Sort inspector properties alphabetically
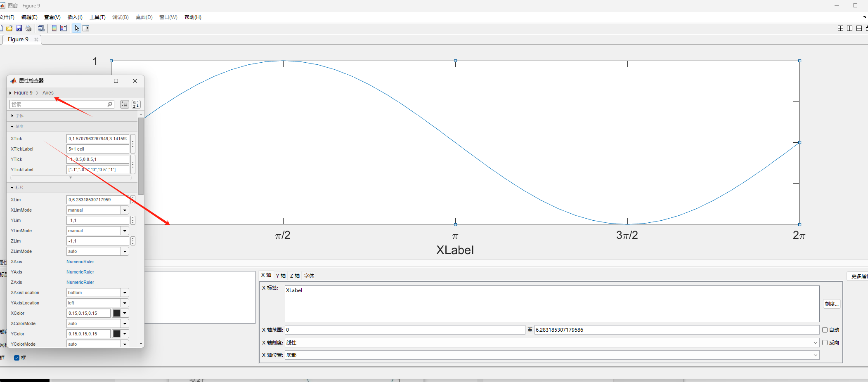Image resolution: width=868 pixels, height=382 pixels. [x=136, y=104]
